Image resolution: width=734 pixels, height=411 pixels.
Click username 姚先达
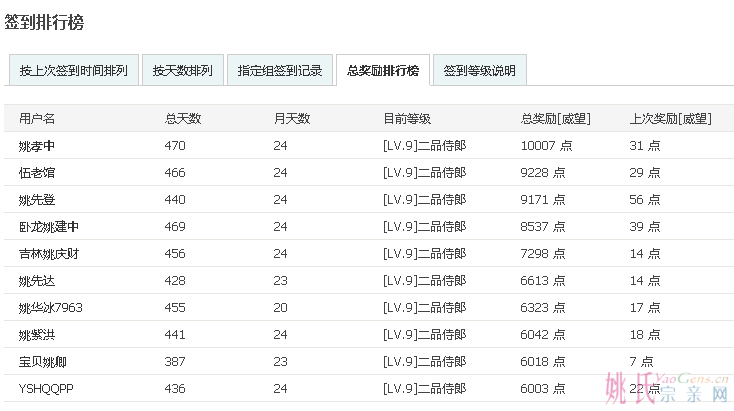tap(37, 281)
